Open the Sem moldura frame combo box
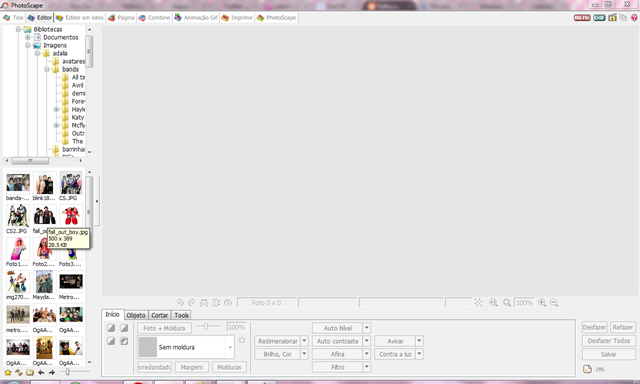Viewport: 640px width, 384px height. 186,347
